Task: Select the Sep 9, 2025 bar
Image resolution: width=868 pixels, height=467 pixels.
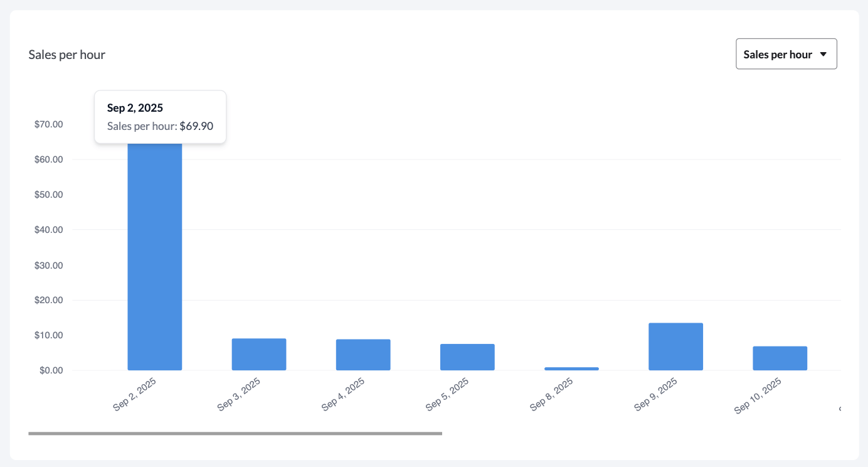Action: [x=675, y=345]
